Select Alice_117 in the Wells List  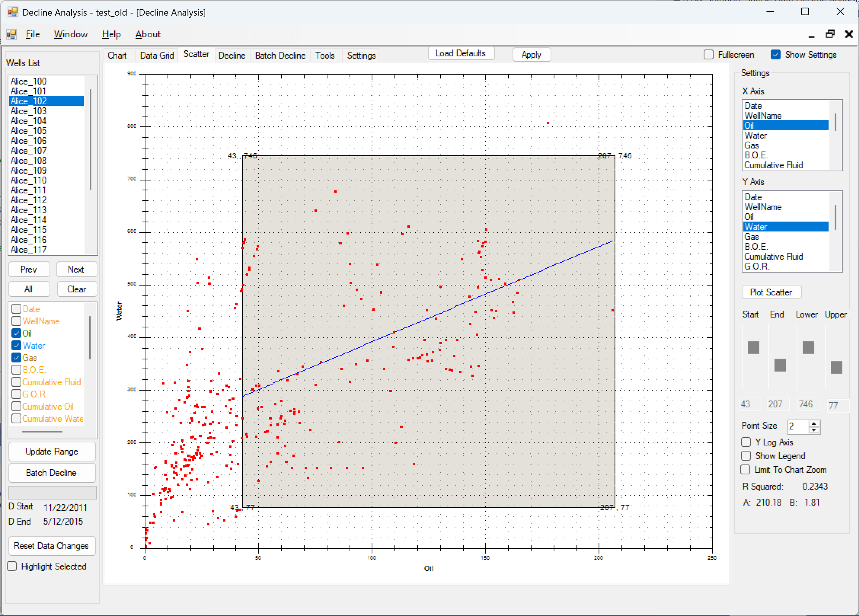(x=46, y=249)
